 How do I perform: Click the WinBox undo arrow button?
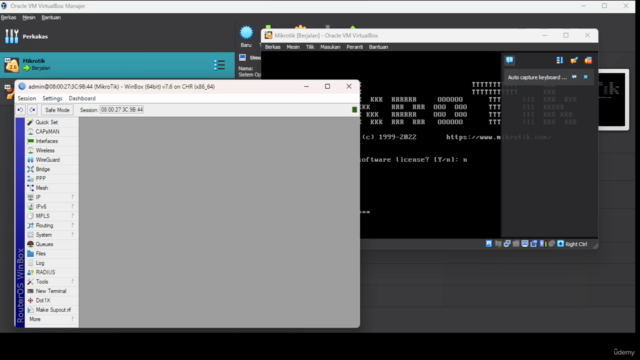20,110
